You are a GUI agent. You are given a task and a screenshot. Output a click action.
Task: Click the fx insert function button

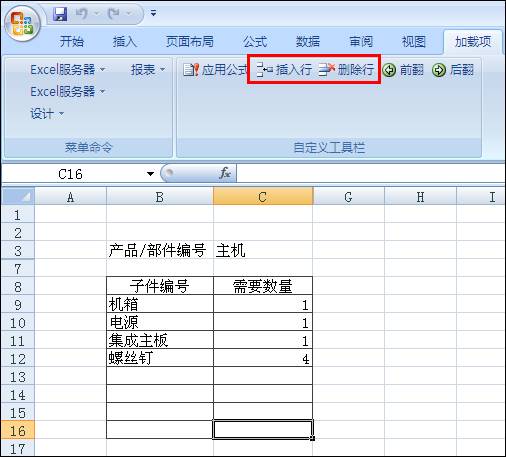(225, 173)
